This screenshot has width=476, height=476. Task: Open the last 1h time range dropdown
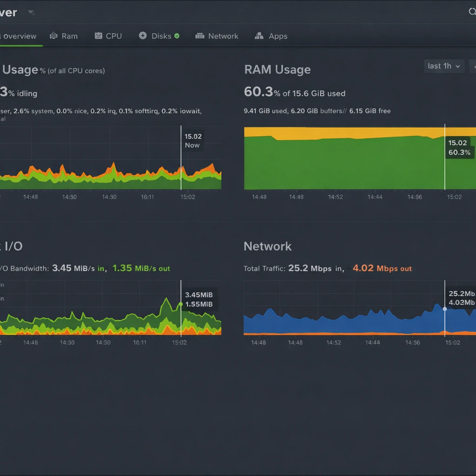pos(444,66)
